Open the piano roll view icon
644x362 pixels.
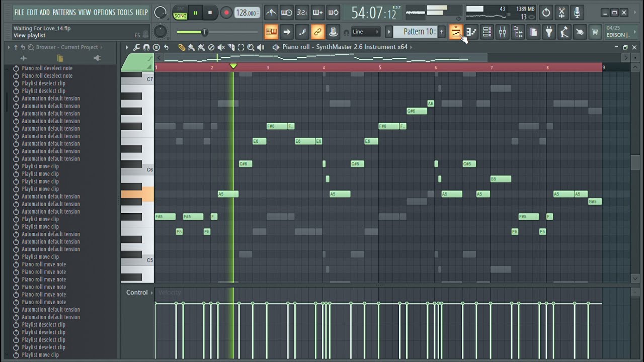[x=471, y=32]
